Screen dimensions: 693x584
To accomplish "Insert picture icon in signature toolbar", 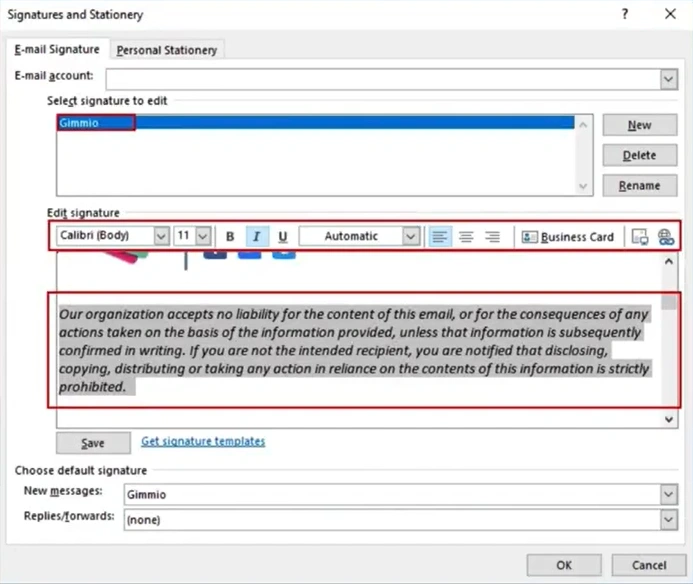I will (x=640, y=237).
